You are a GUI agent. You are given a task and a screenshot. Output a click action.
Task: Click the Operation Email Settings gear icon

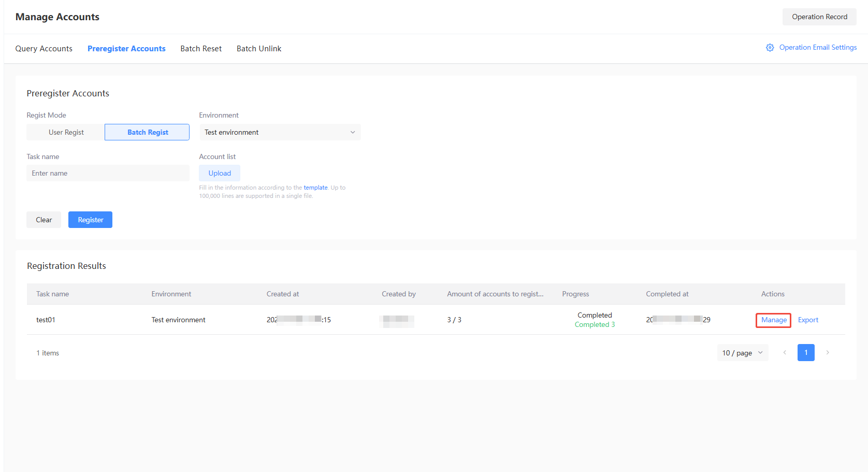click(770, 48)
